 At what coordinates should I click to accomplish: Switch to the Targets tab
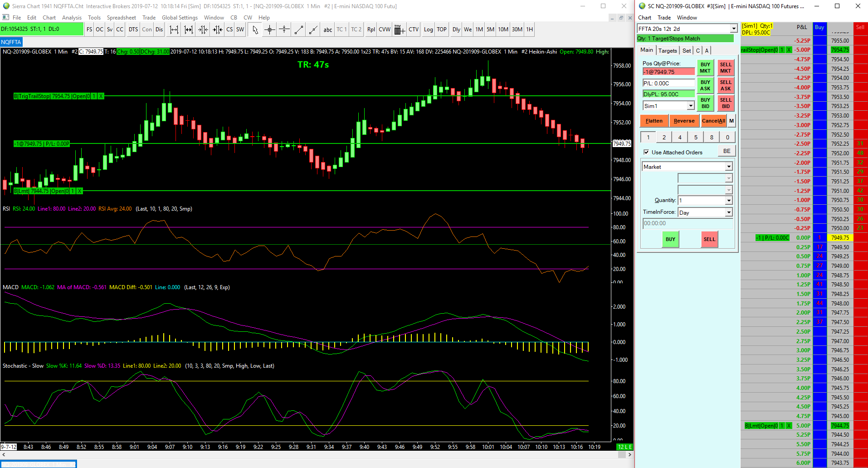point(668,50)
